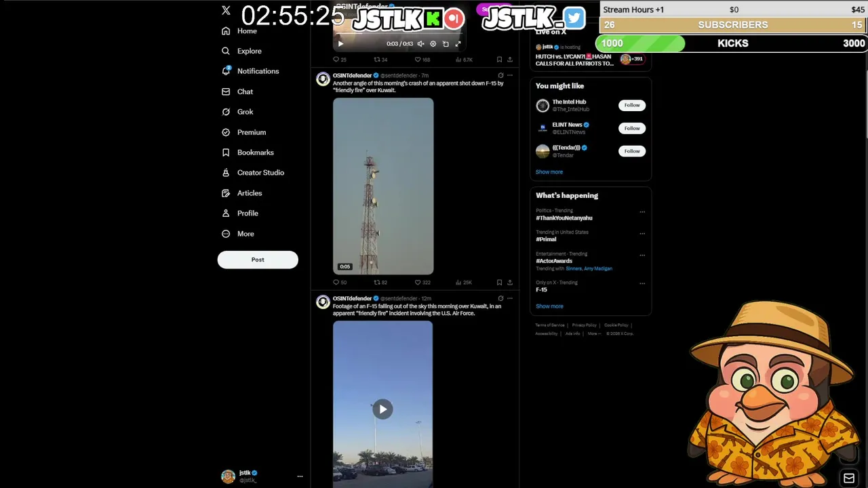Like the top post with 168 likes
Viewport: 868px width, 488px height.
tap(422, 60)
